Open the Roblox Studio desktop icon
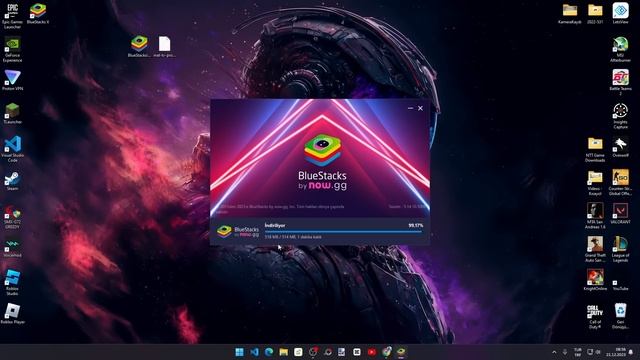Image resolution: width=640 pixels, height=360 pixels. [12, 282]
